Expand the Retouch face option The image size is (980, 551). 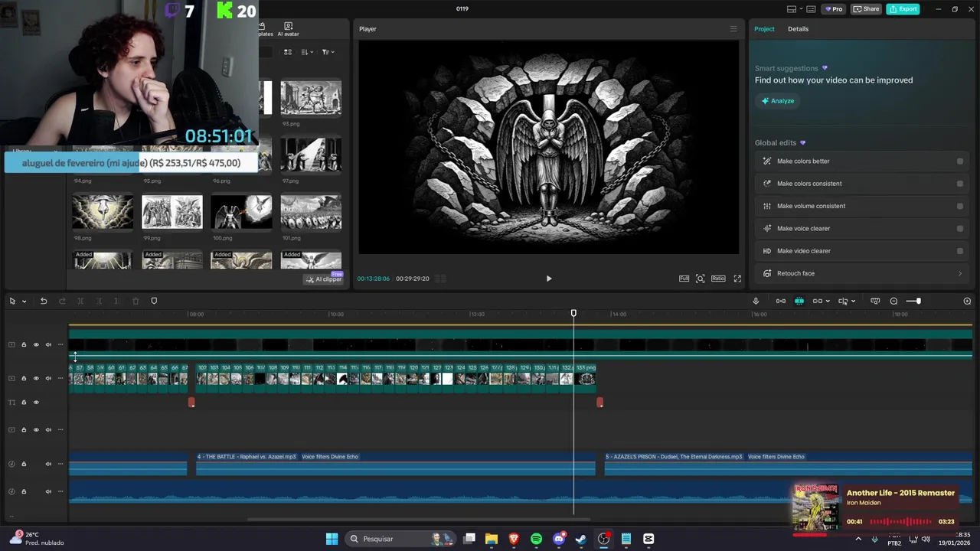click(960, 273)
